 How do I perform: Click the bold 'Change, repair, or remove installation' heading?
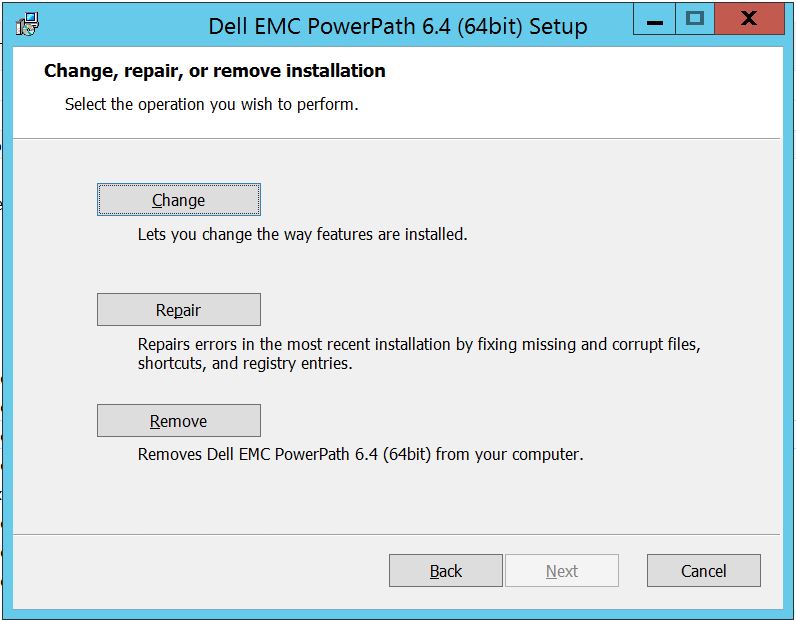[x=215, y=71]
